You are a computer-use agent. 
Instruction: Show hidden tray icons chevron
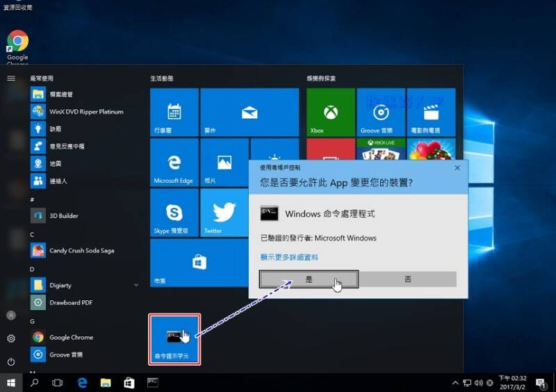[x=455, y=383]
